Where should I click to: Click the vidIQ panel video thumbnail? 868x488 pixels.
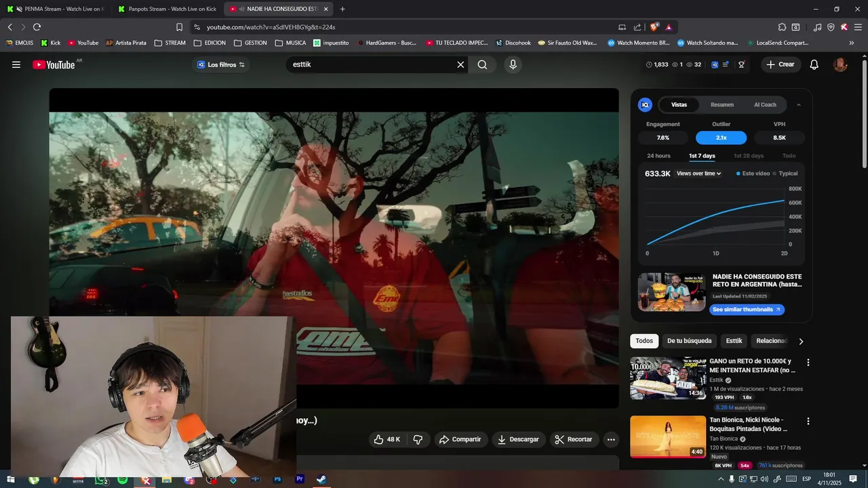[671, 292]
